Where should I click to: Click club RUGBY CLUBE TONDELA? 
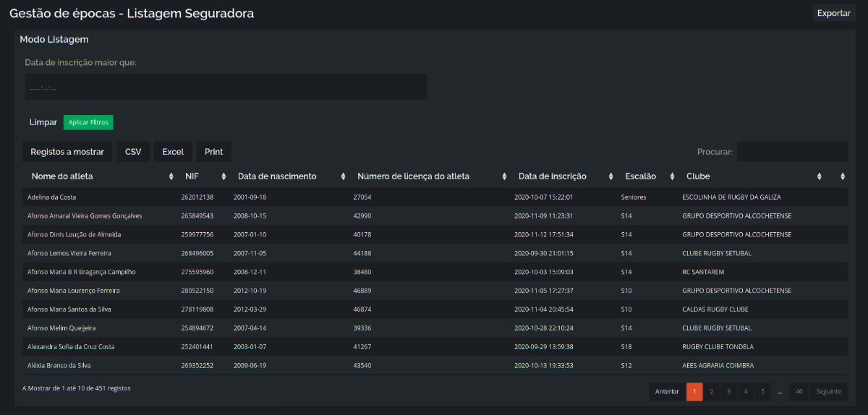(x=718, y=347)
